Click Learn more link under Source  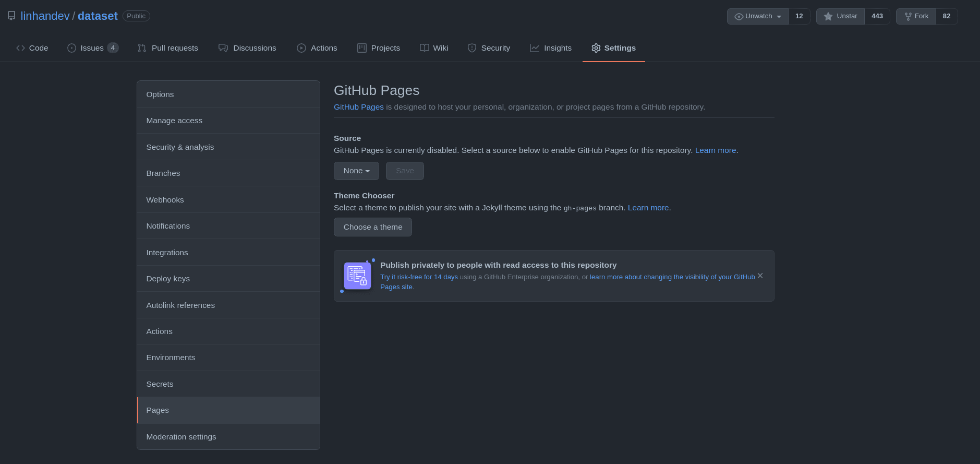coord(715,150)
